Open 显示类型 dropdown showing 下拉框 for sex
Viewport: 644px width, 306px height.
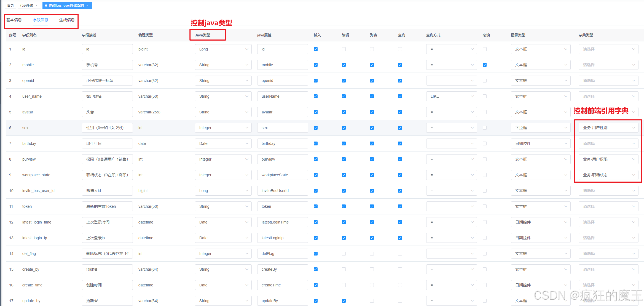(540, 128)
